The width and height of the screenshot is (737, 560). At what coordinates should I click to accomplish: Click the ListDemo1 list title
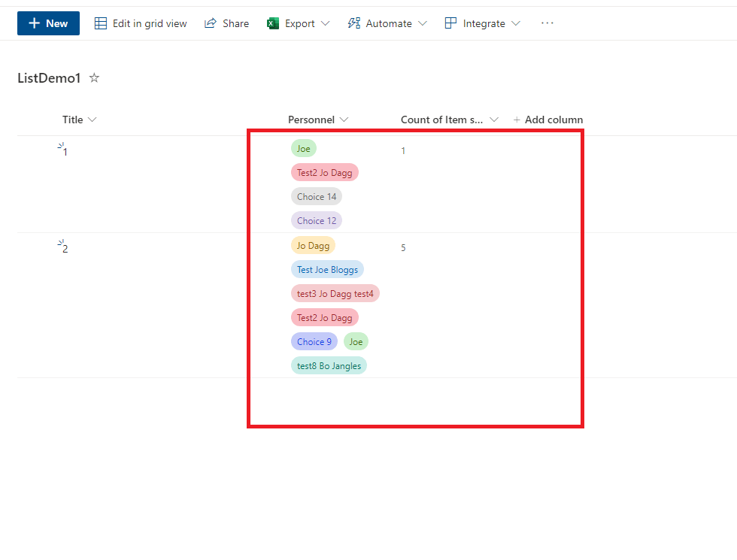pyautogui.click(x=50, y=78)
